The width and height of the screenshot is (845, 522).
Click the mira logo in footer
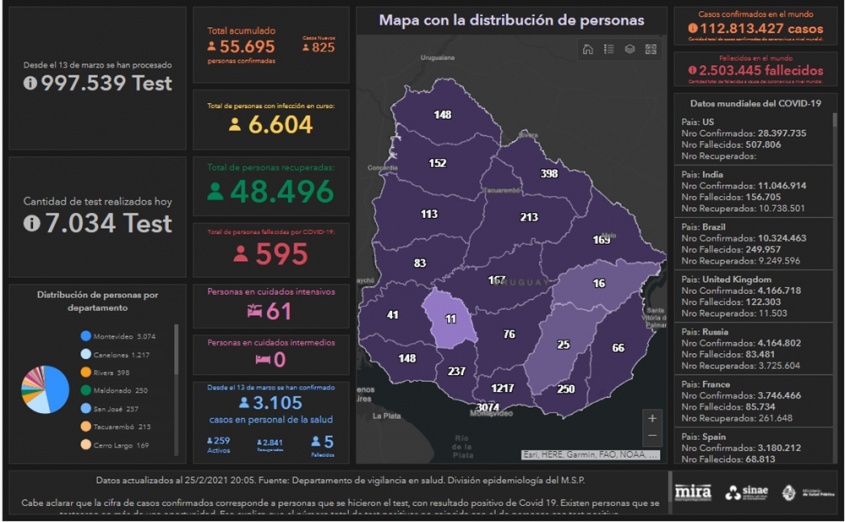point(692,492)
